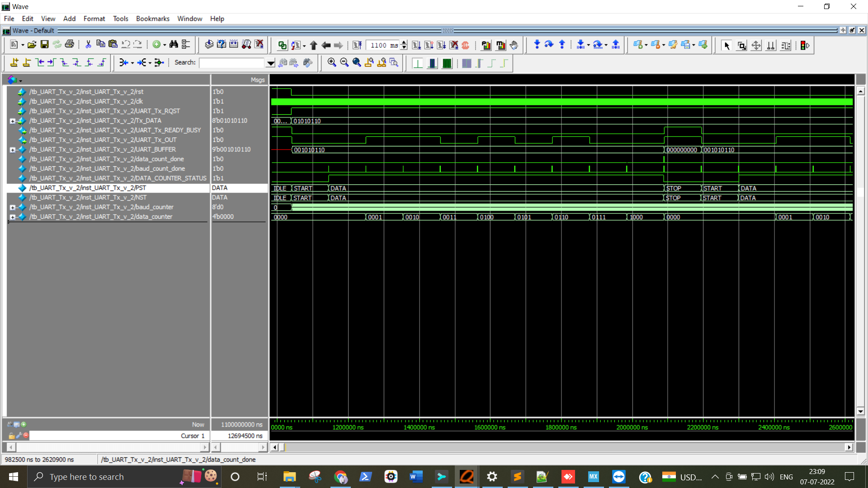This screenshot has width=868, height=488.
Task: Select the Zoom In magnifier tool
Action: point(332,63)
